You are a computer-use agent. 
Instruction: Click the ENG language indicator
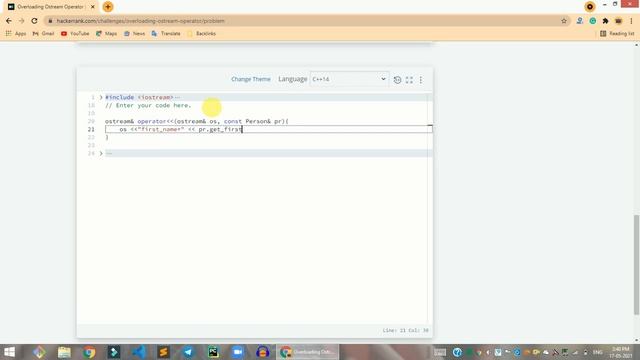click(598, 352)
